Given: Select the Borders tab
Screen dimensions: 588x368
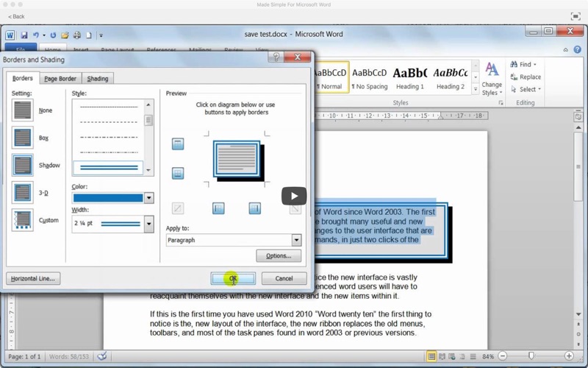Looking at the screenshot, I should [x=23, y=78].
